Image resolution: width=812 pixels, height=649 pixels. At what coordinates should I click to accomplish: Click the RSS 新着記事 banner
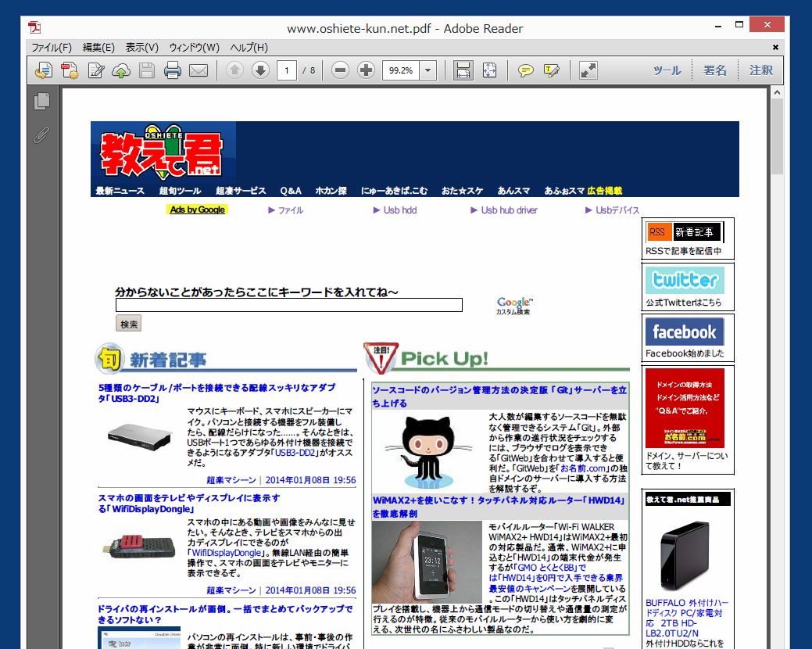coord(685,232)
